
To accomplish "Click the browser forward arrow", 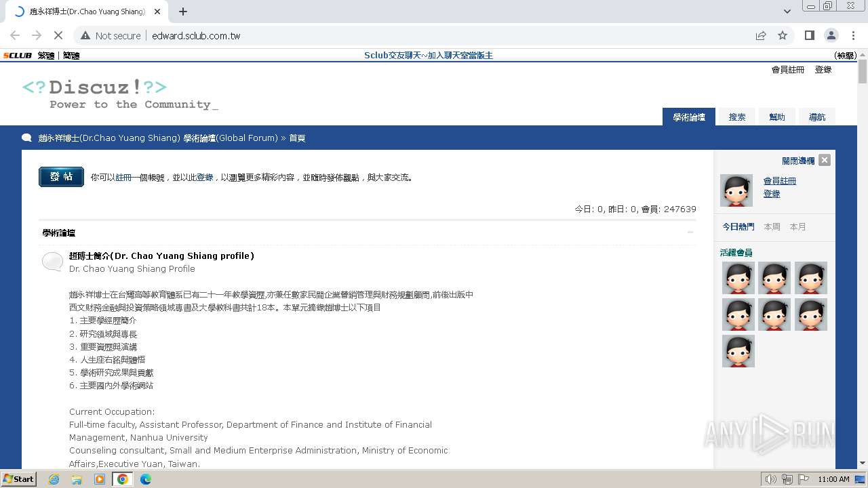I will coord(37,35).
